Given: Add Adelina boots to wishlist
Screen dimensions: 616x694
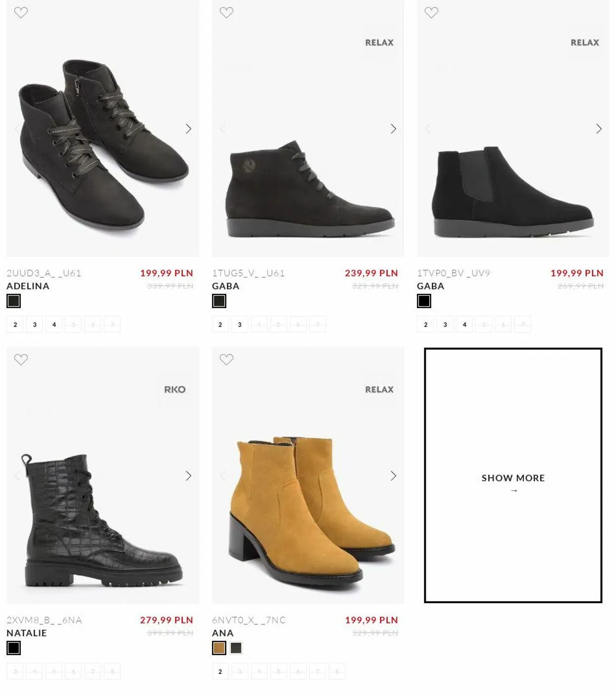Looking at the screenshot, I should click(x=21, y=12).
